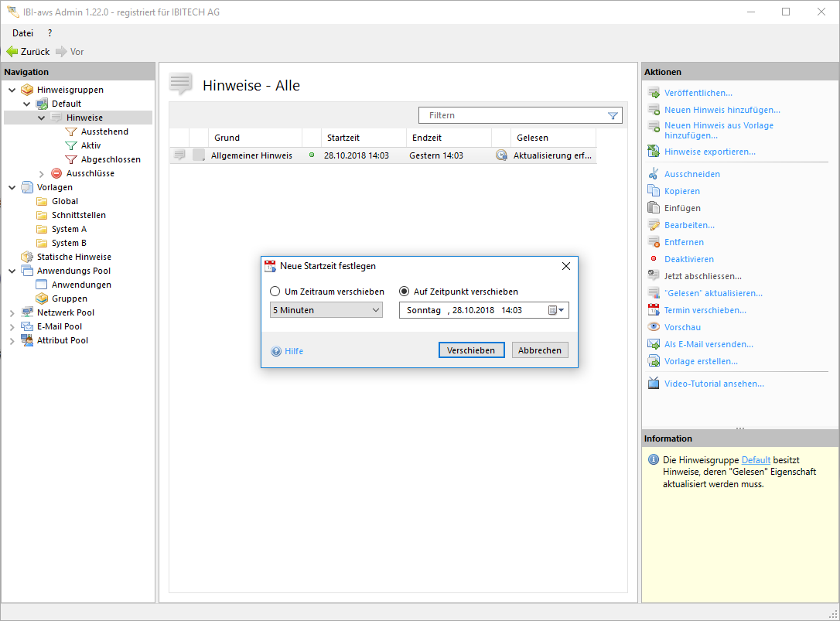Image resolution: width=840 pixels, height=621 pixels.
Task: Open the ? help menu
Action: [50, 33]
